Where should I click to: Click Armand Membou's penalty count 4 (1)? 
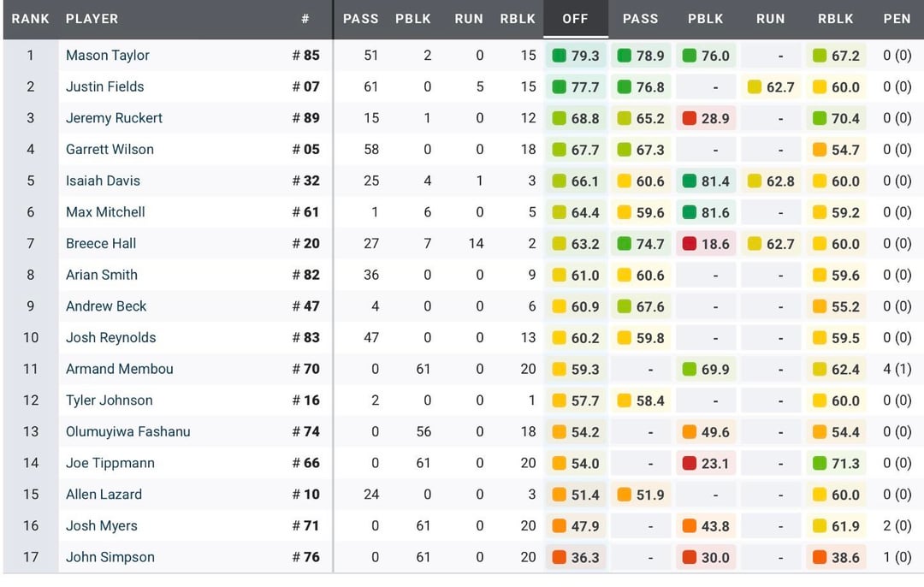point(897,370)
